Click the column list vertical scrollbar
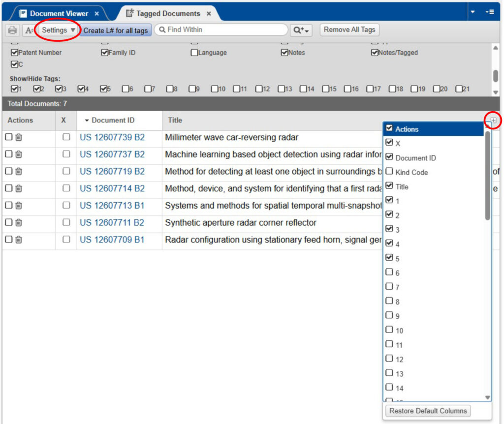This screenshot has width=504, height=424. (487, 177)
